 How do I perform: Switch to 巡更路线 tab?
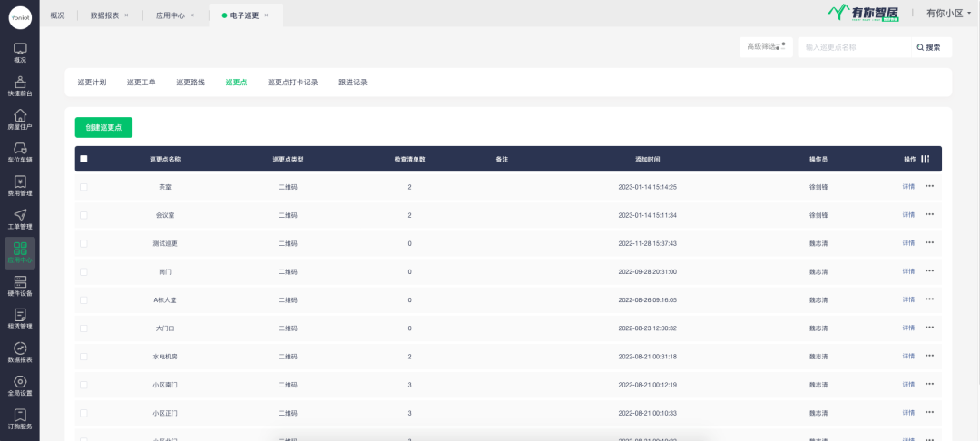(x=191, y=83)
